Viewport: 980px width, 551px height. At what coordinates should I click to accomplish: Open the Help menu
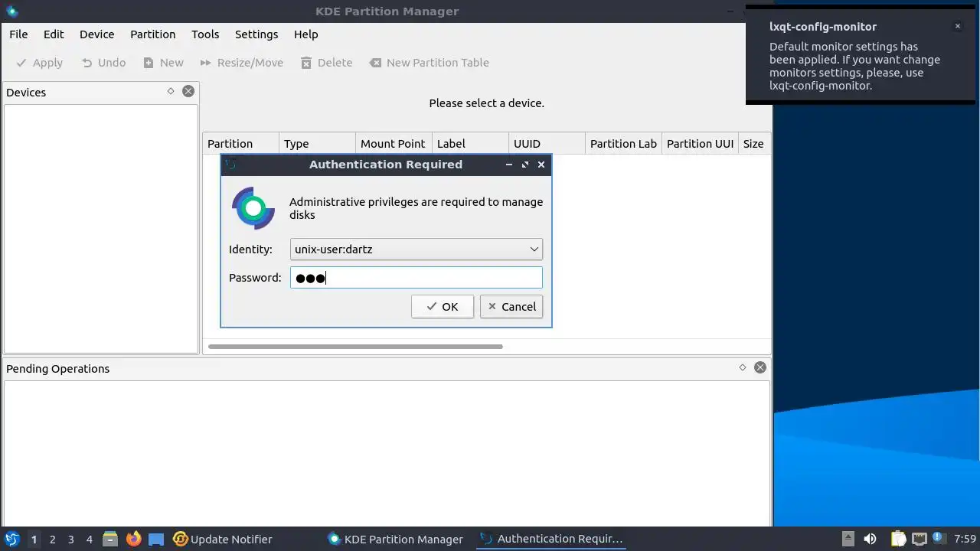click(306, 34)
